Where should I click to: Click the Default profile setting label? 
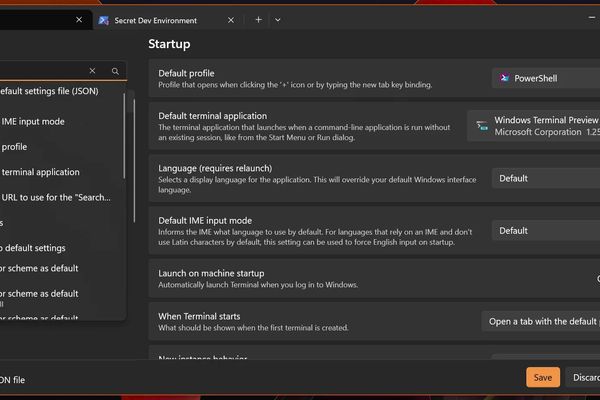coord(186,73)
